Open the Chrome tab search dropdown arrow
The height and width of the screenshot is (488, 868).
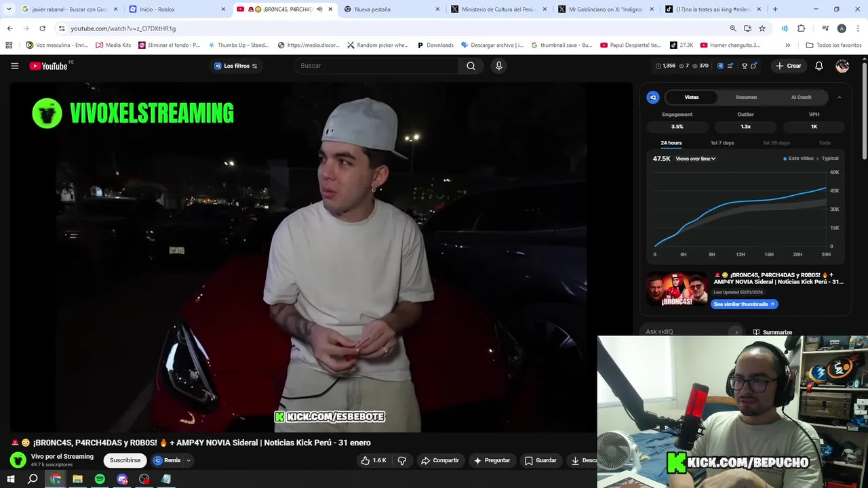pos(9,9)
